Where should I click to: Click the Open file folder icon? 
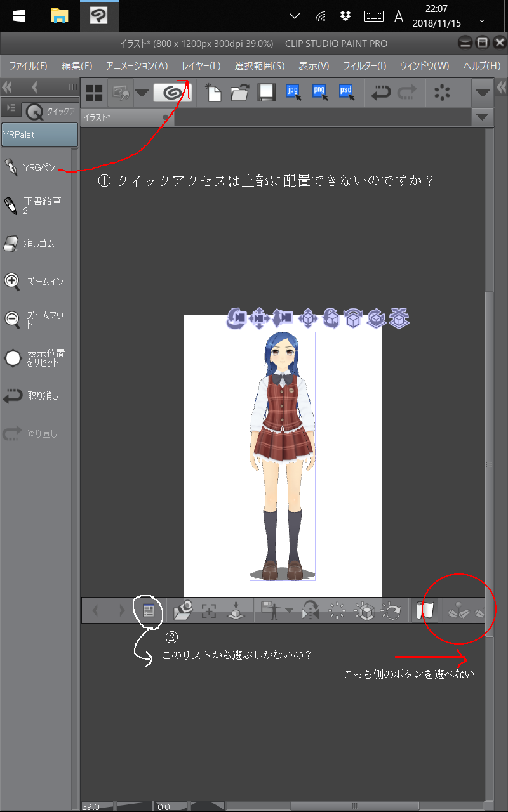(239, 93)
